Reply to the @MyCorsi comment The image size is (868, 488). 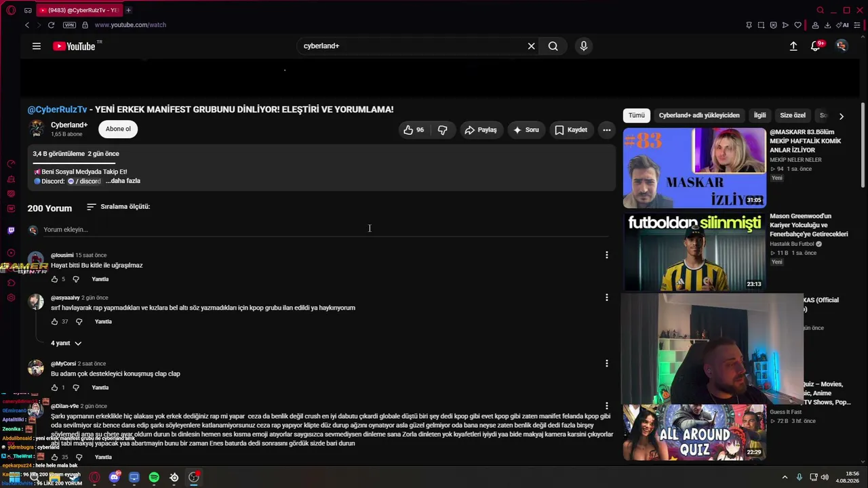(100, 388)
